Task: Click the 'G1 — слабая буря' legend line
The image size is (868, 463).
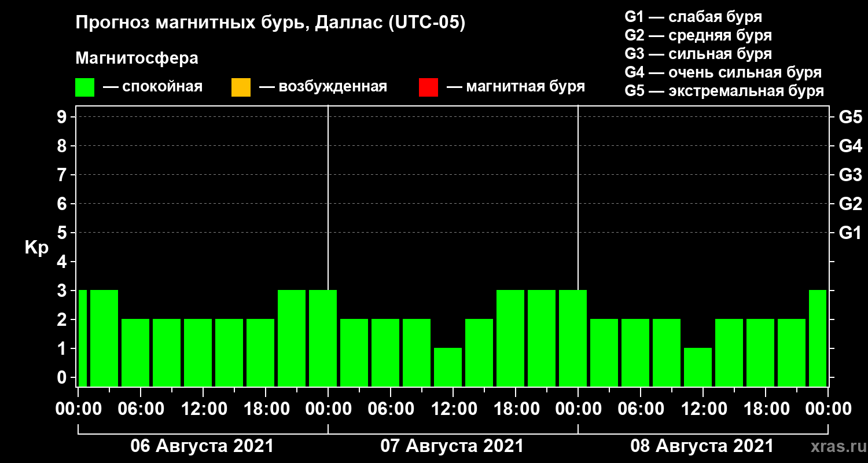Action: pos(693,17)
